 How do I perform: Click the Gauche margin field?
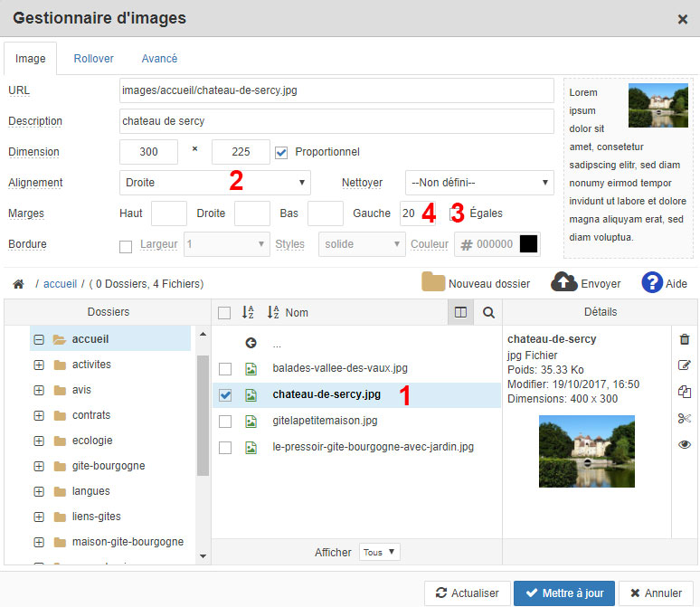[x=418, y=213]
